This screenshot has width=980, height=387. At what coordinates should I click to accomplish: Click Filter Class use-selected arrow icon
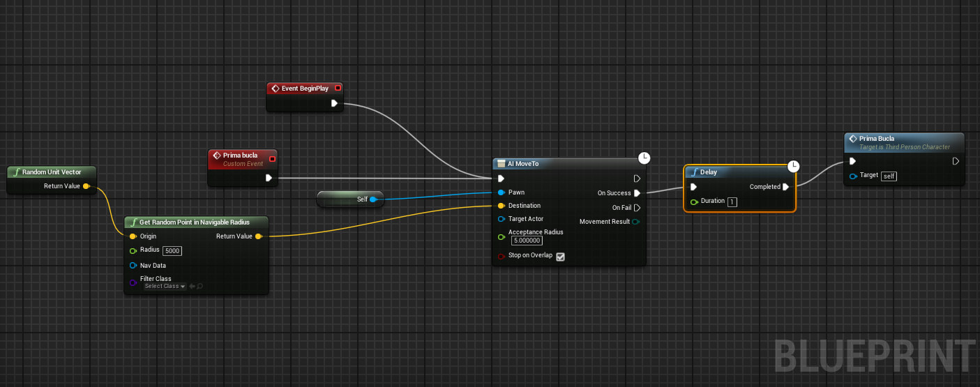192,287
